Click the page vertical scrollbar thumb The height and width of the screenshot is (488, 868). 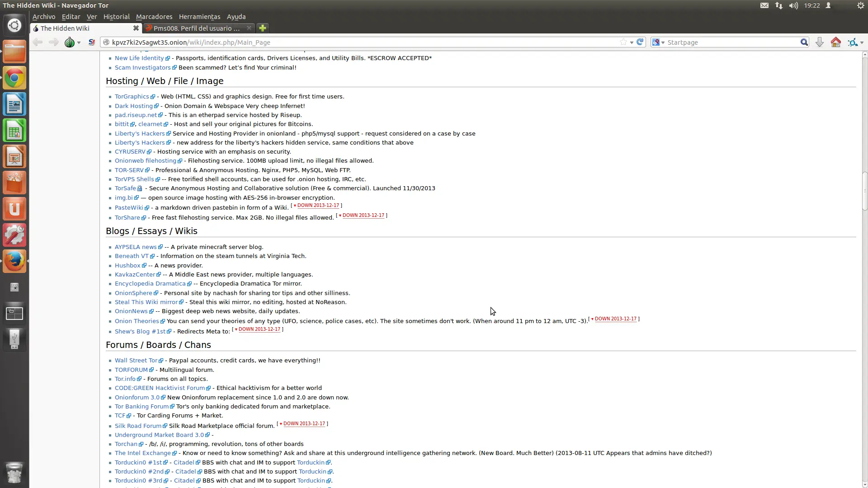(865, 191)
